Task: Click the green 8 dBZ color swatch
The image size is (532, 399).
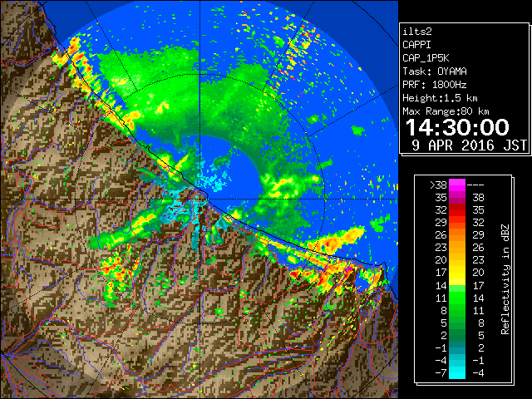Action: coord(457,310)
